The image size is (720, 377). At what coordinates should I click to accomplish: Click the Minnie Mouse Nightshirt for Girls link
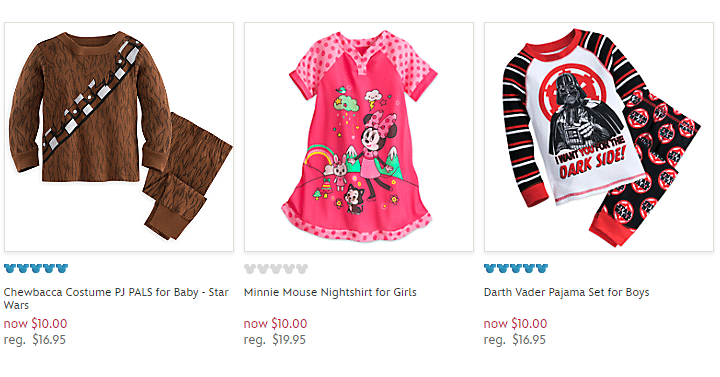(x=330, y=293)
